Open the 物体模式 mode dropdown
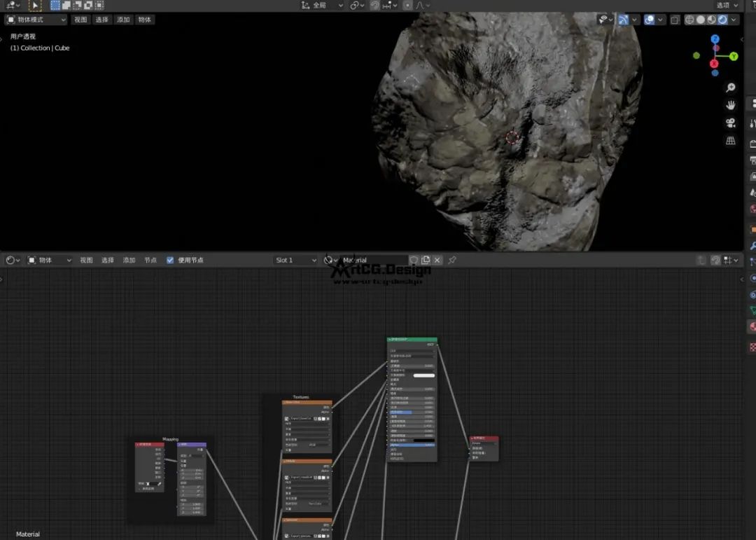This screenshot has width=756, height=540. pyautogui.click(x=36, y=20)
